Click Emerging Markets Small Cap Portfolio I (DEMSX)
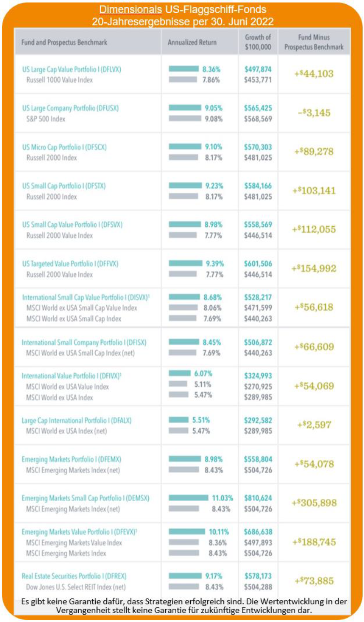 point(86,498)
